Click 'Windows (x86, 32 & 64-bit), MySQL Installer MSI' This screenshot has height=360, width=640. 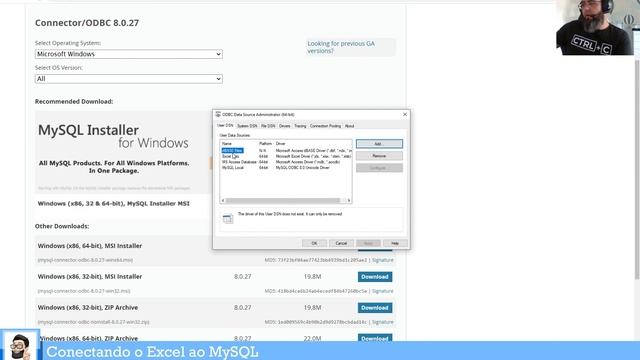click(x=113, y=203)
